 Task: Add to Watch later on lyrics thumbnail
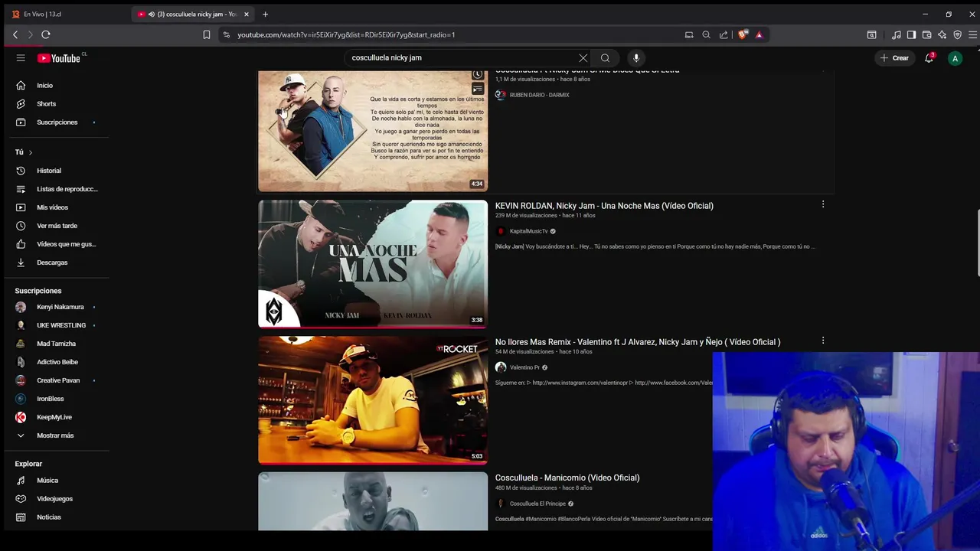(x=478, y=74)
